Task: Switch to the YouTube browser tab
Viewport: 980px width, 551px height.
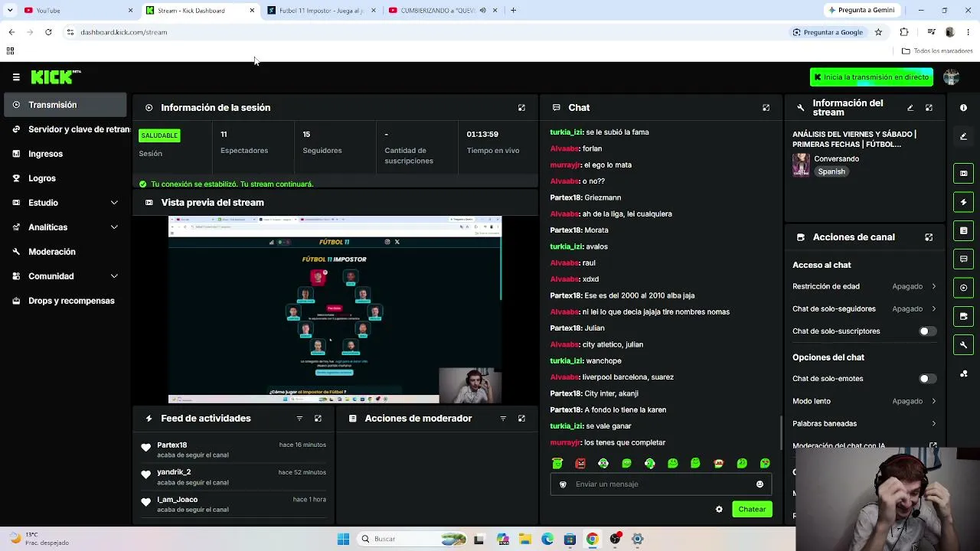Action: [78, 11]
